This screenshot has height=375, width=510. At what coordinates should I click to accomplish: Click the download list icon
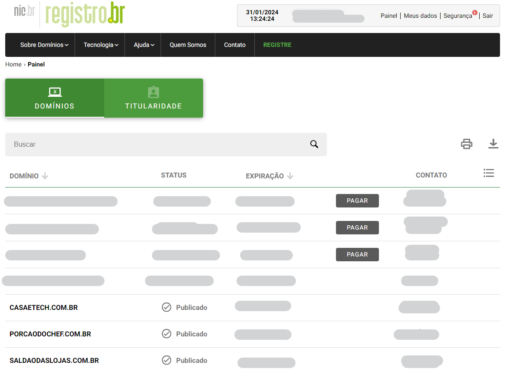(x=493, y=144)
